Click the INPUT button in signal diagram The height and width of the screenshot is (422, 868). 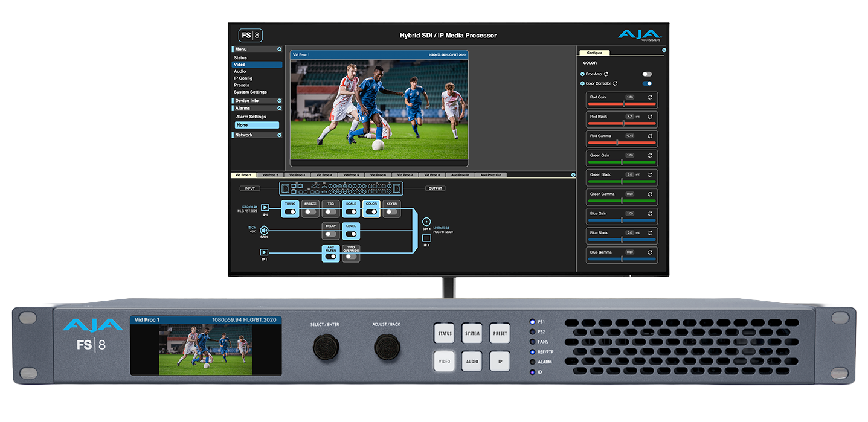pyautogui.click(x=249, y=188)
